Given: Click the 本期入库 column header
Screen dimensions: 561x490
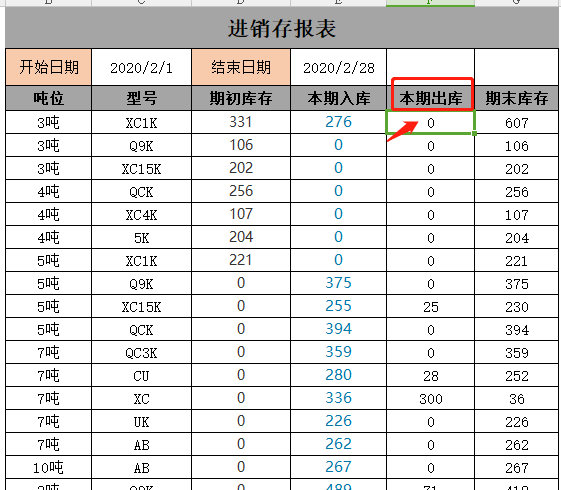Looking at the screenshot, I should pyautogui.click(x=338, y=98).
